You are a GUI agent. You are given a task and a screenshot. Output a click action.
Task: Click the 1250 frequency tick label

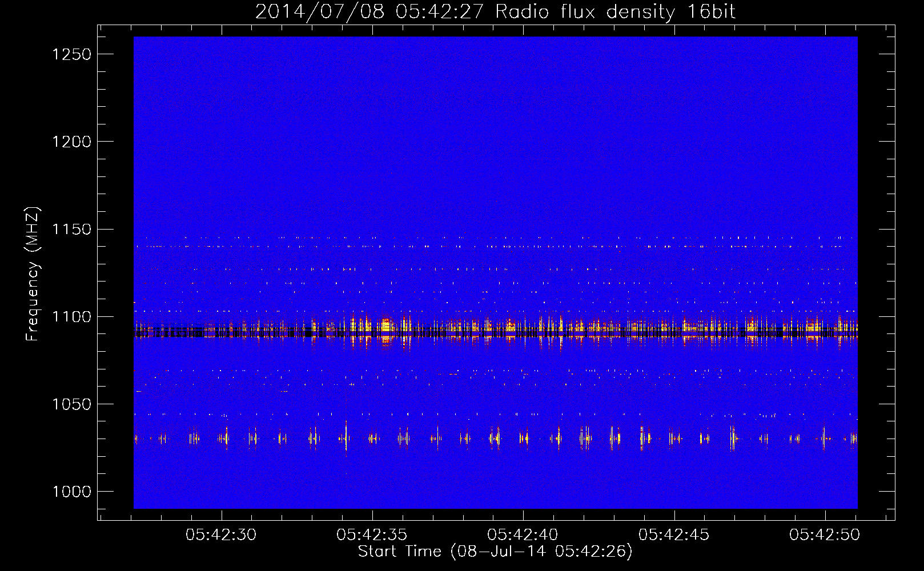coord(72,54)
